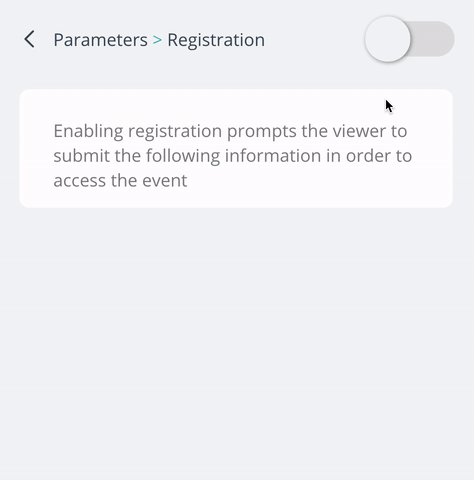Go back using the left chevron arrow
Viewport: 474px width, 480px height.
point(29,39)
